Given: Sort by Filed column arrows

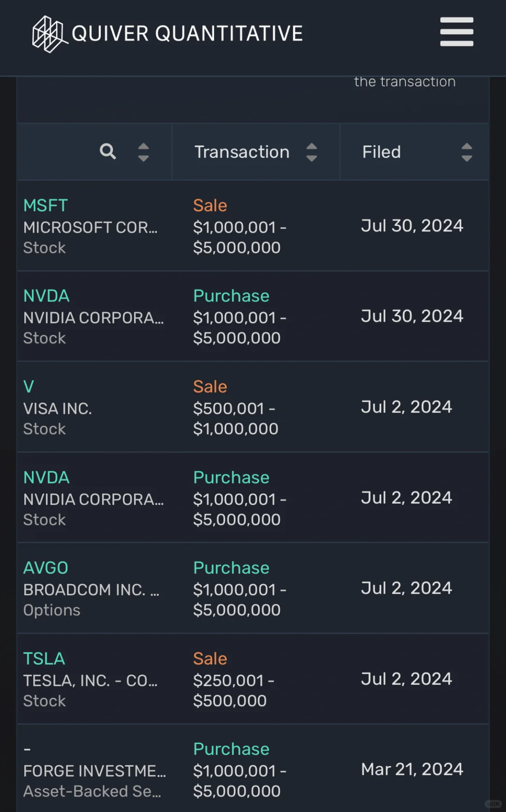Looking at the screenshot, I should pos(467,152).
